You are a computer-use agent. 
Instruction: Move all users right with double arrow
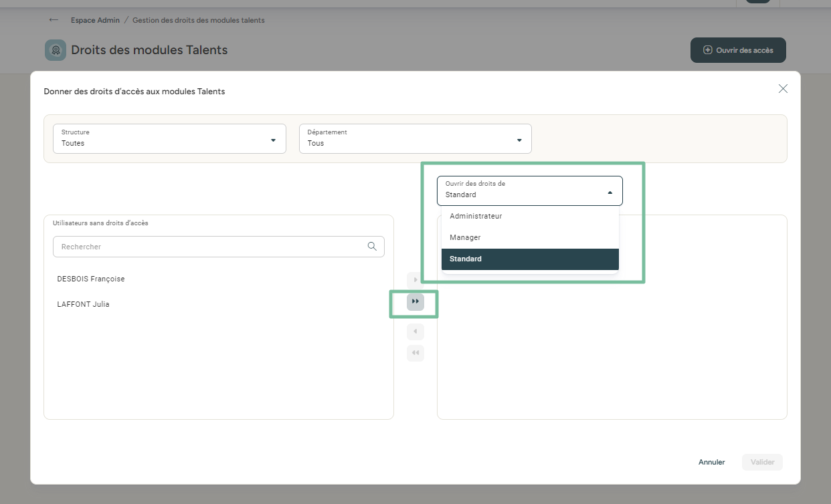415,302
